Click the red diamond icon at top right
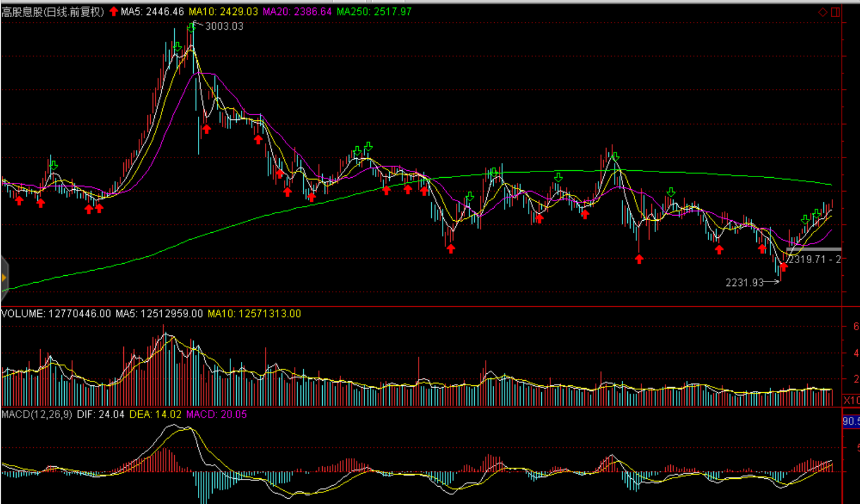Viewport: 860px width, 504px height. click(x=823, y=12)
